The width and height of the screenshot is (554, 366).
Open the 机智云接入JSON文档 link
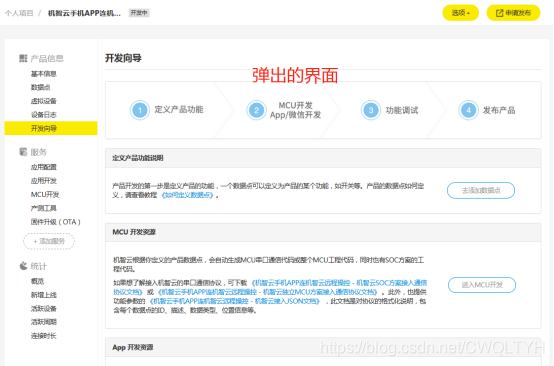click(235, 301)
